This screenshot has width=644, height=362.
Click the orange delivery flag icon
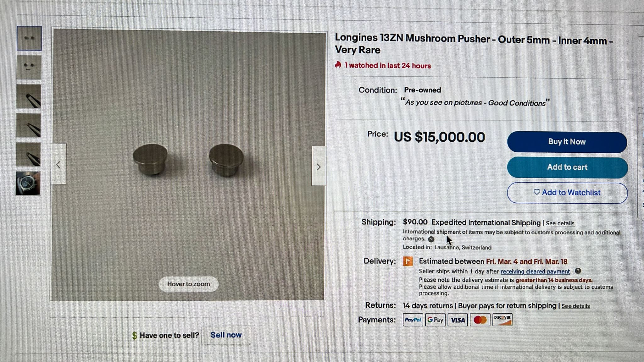point(408,261)
